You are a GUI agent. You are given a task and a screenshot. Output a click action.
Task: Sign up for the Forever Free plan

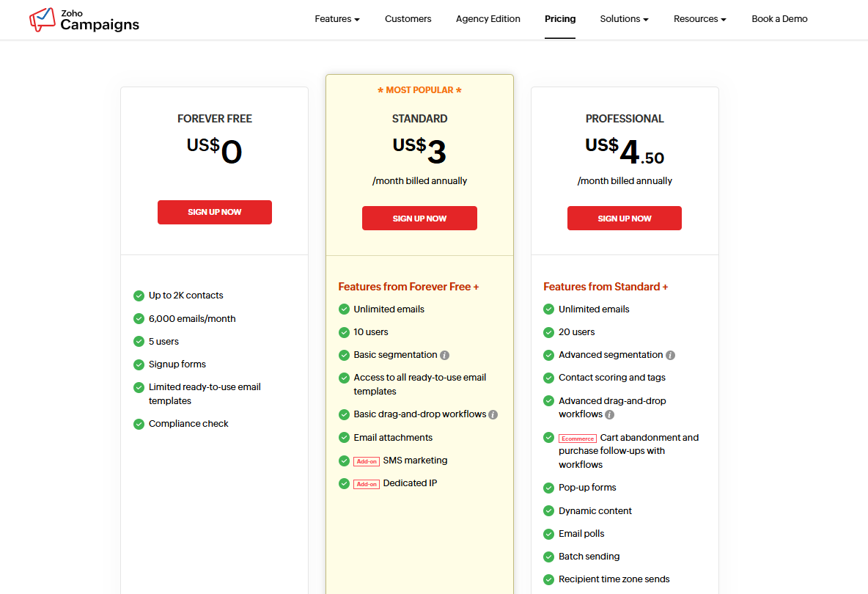coord(215,212)
